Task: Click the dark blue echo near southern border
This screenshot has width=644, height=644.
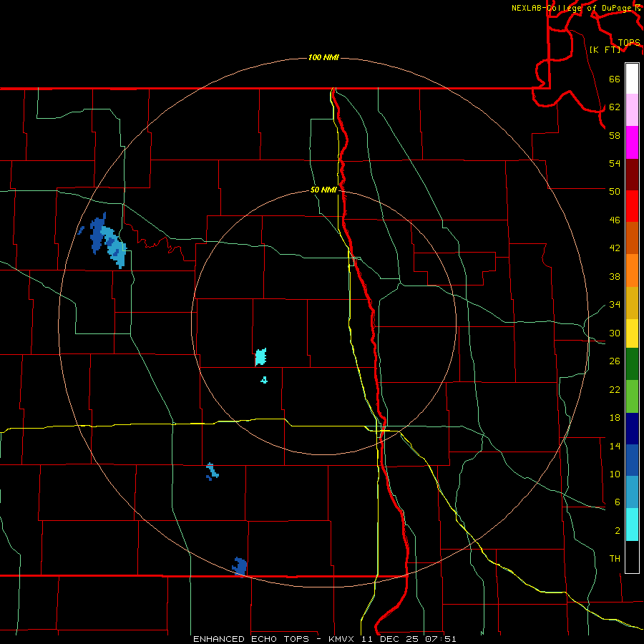Action: click(x=240, y=567)
